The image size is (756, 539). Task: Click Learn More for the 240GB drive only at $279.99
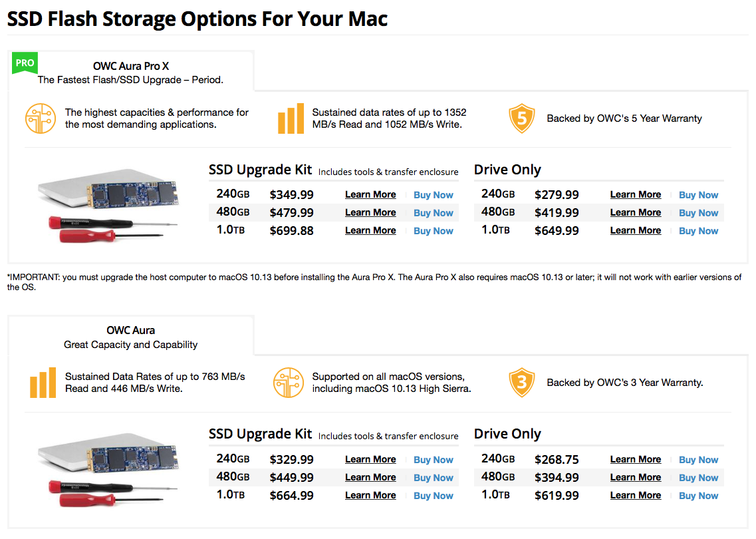(x=636, y=194)
